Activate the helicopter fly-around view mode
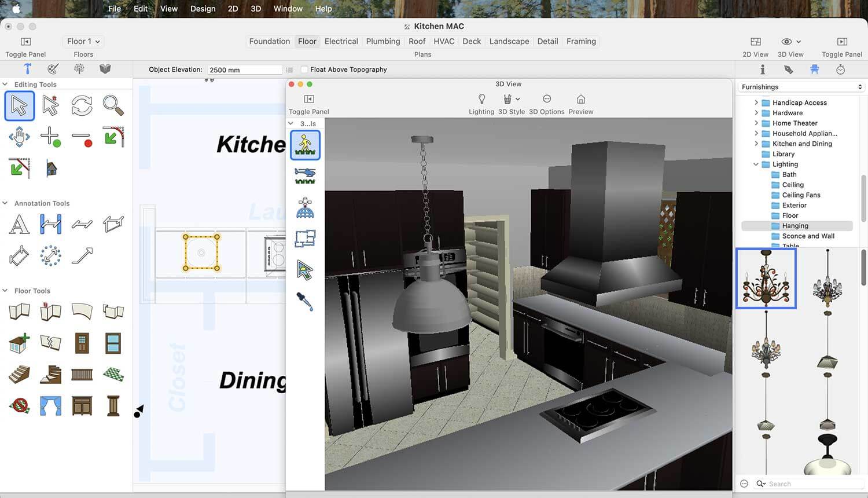Image resolution: width=868 pixels, height=498 pixels. pos(305,175)
